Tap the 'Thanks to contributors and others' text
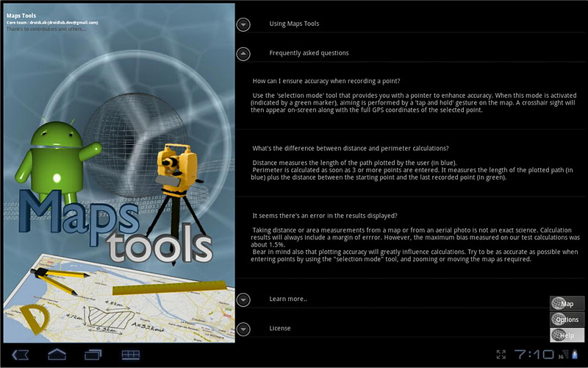Image resolution: width=588 pixels, height=368 pixels. tap(46, 29)
